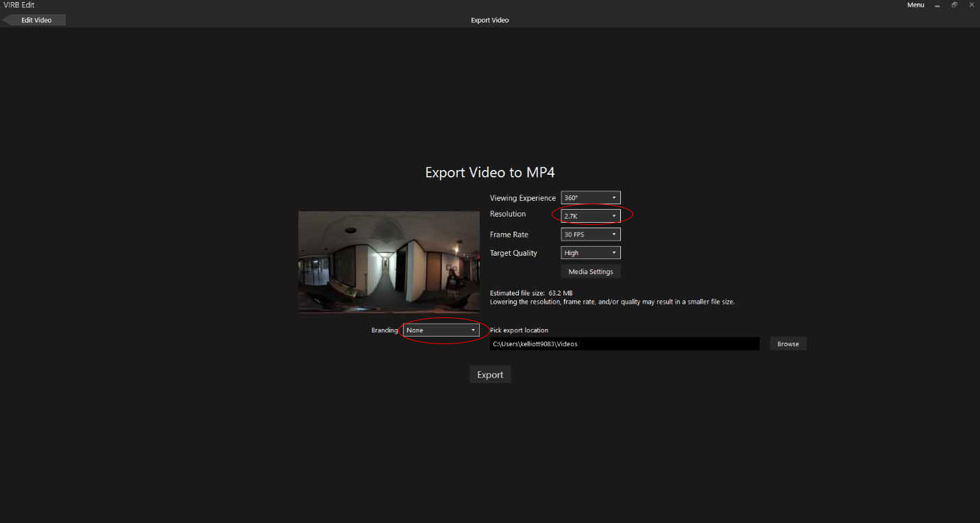Minimize the VIRB Edit window

coord(937,5)
